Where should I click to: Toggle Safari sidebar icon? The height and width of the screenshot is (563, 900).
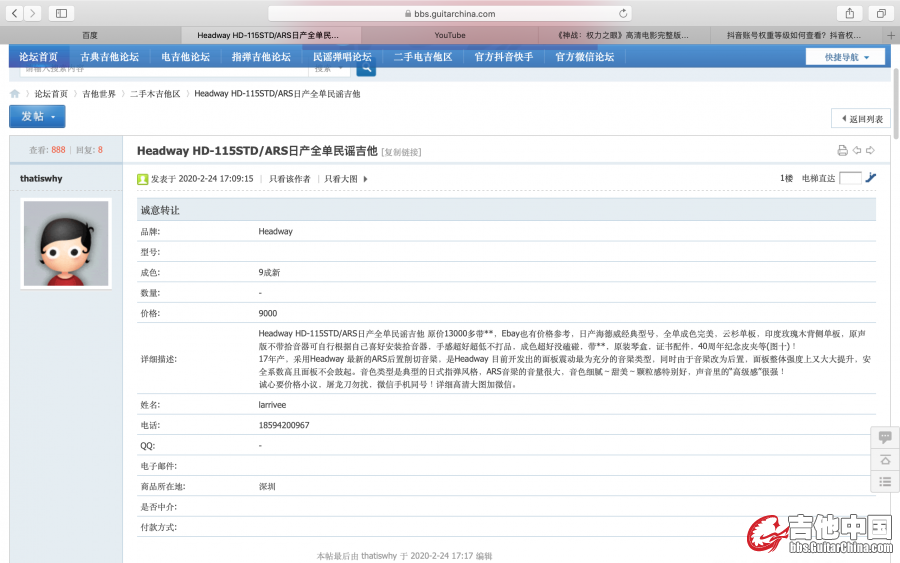tap(61, 13)
